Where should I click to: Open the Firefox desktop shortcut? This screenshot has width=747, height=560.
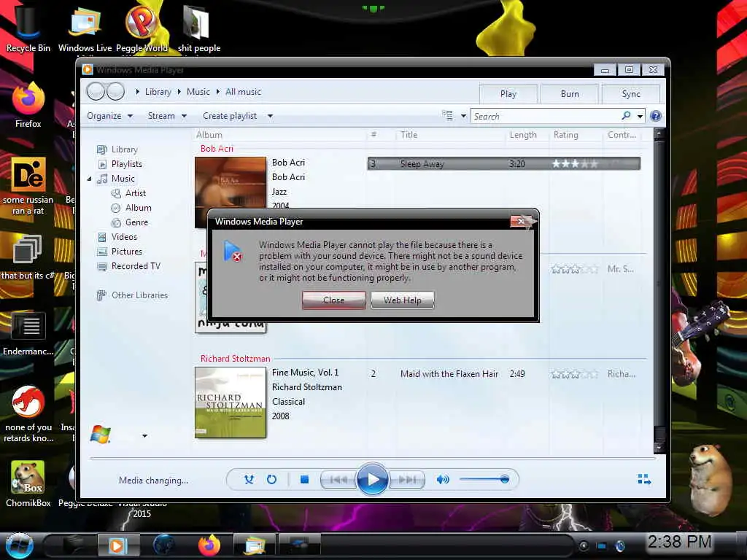coord(28,106)
